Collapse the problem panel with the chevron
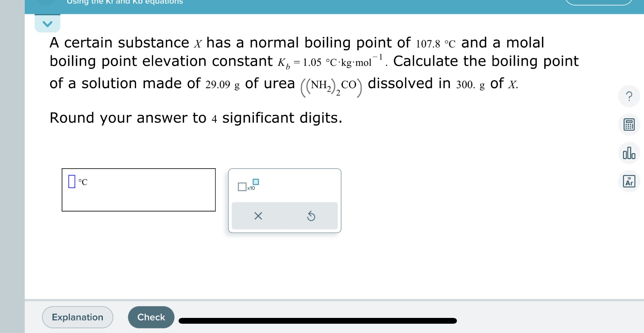This screenshot has width=644, height=333. (47, 23)
